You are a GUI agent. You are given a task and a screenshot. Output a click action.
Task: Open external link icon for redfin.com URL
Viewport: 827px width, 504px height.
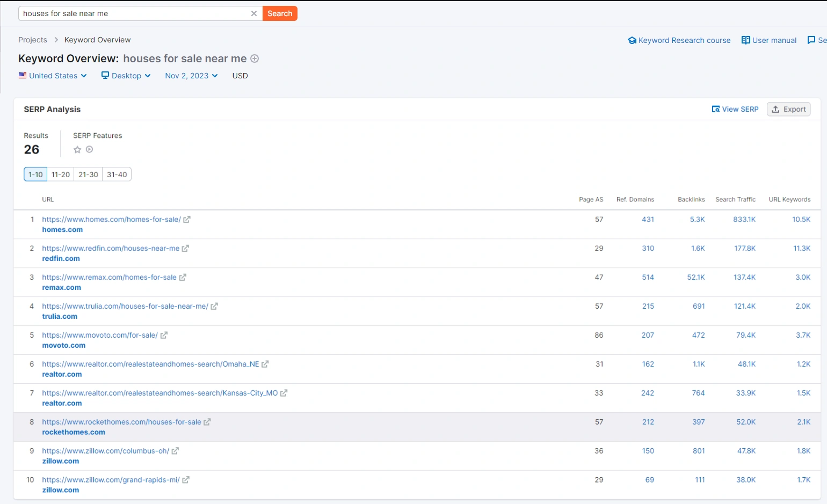185,249
